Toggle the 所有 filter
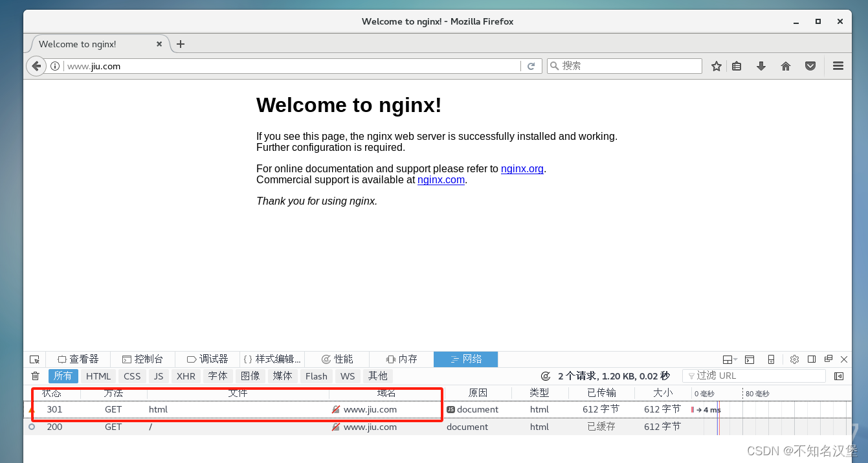This screenshot has width=868, height=463. pos(63,376)
